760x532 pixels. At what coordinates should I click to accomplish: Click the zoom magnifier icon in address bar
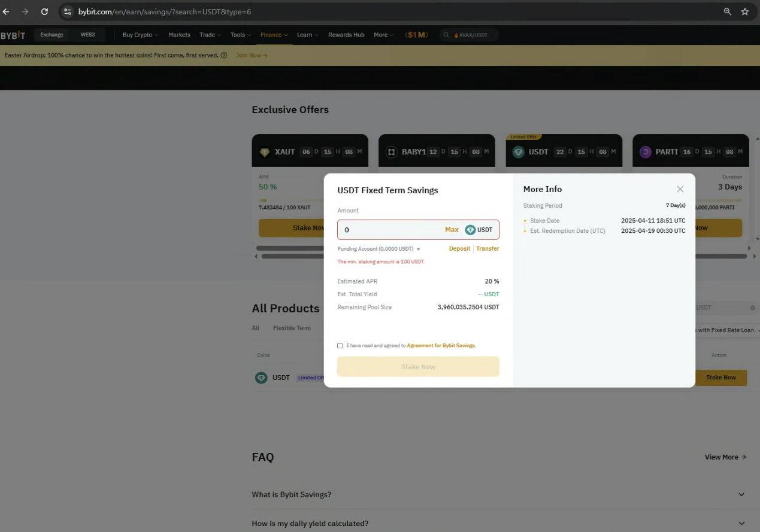coord(728,11)
